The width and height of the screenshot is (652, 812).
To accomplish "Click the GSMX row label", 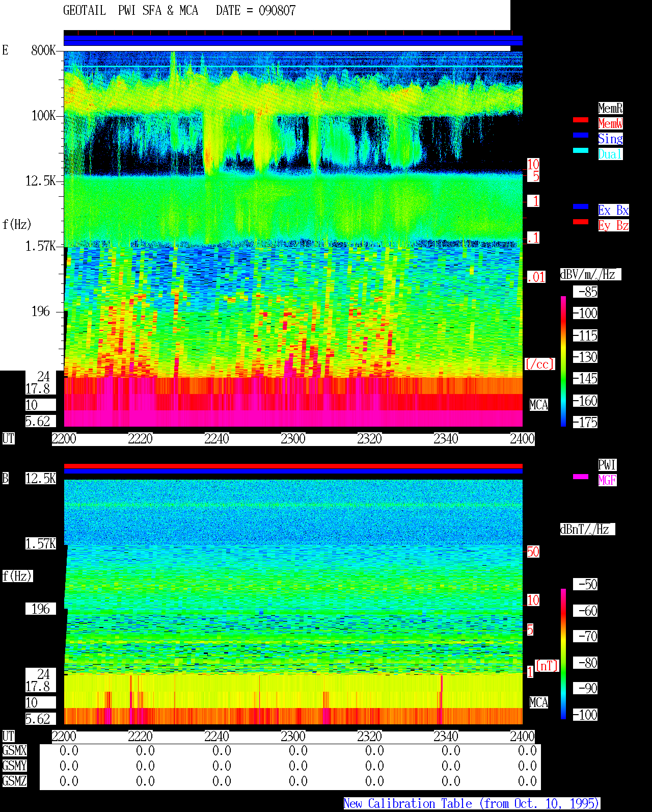I will [14, 750].
